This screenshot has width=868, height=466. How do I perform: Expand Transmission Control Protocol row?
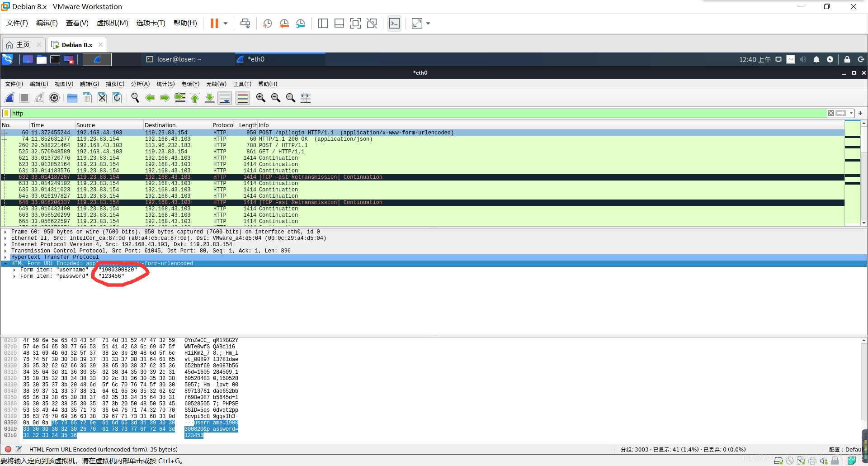click(5, 251)
